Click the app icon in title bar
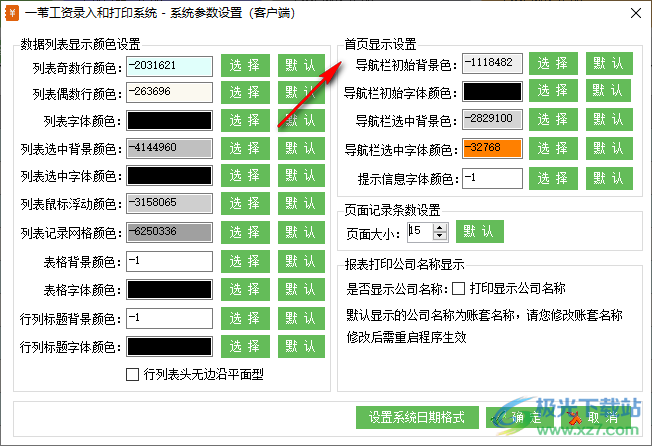The width and height of the screenshot is (652, 446). pos(12,13)
